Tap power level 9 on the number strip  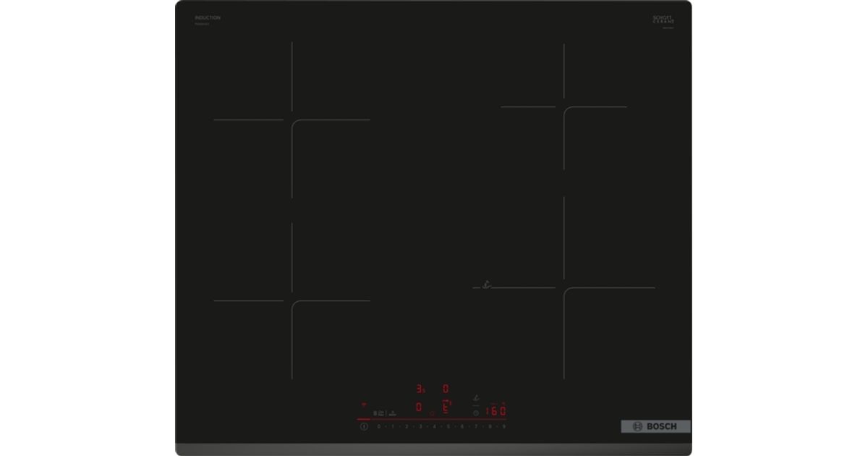503,426
